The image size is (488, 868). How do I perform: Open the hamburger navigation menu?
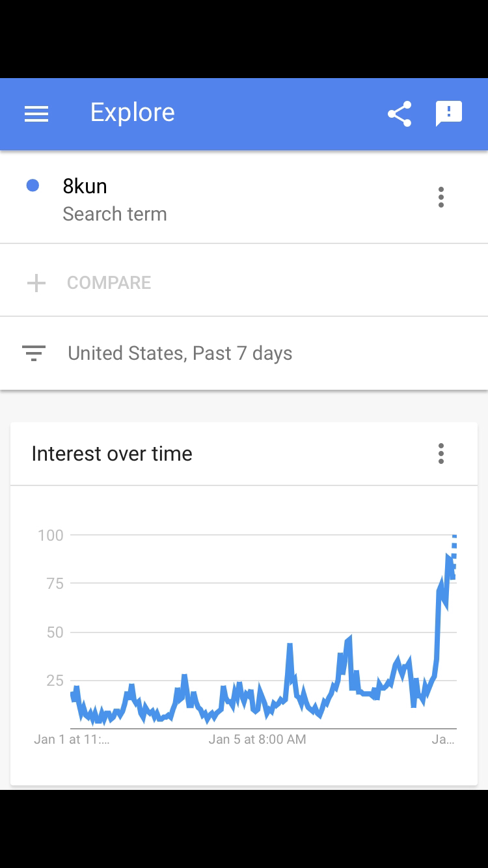[36, 114]
